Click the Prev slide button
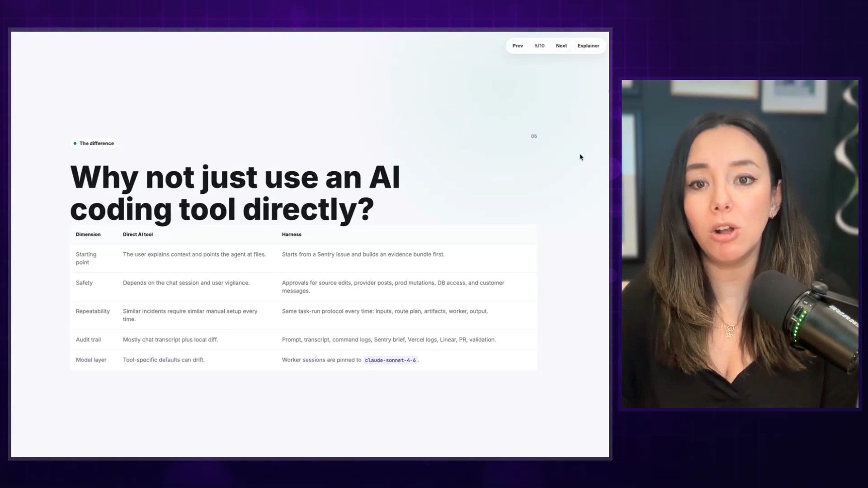The height and width of the screenshot is (488, 868). click(518, 46)
